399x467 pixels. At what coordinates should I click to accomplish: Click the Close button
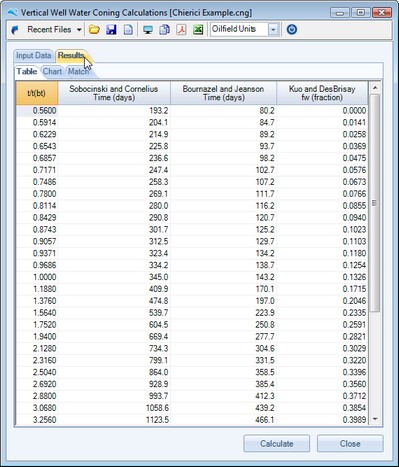pos(350,444)
